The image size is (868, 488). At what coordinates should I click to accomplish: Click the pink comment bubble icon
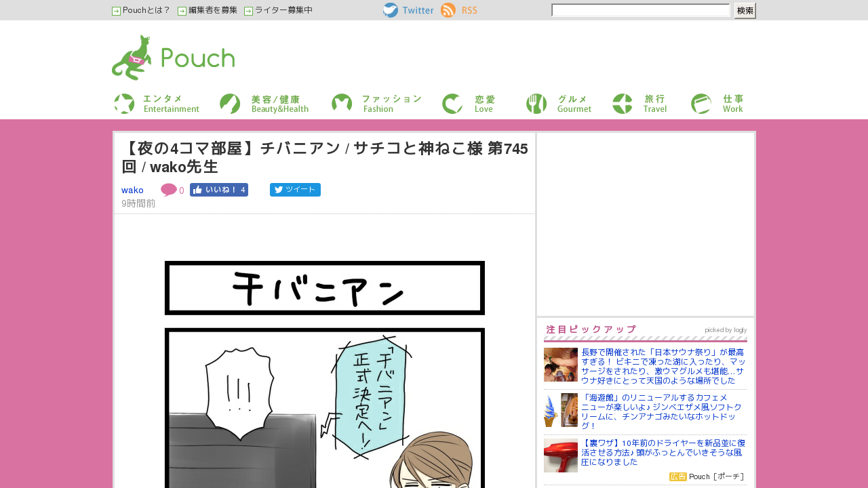169,190
